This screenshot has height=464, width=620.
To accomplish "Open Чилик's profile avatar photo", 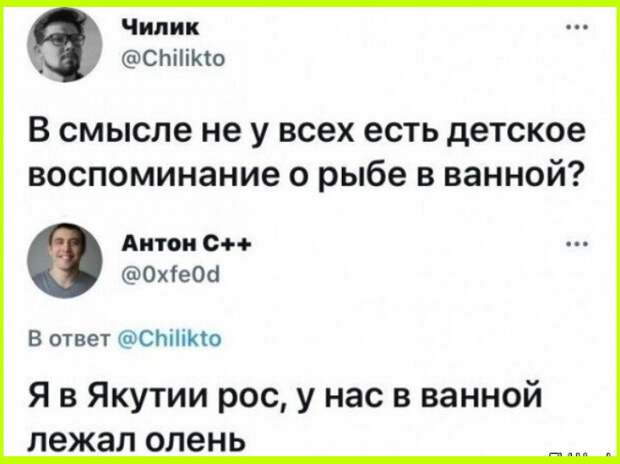I will coord(64,45).
